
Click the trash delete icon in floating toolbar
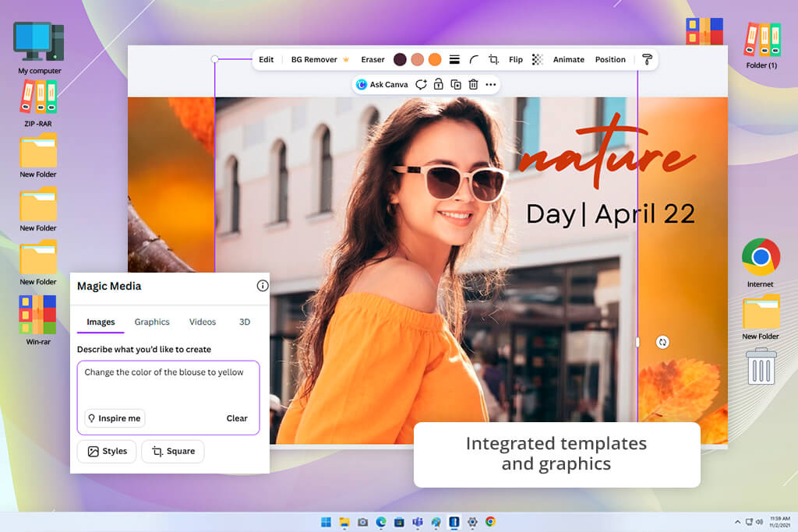click(473, 84)
